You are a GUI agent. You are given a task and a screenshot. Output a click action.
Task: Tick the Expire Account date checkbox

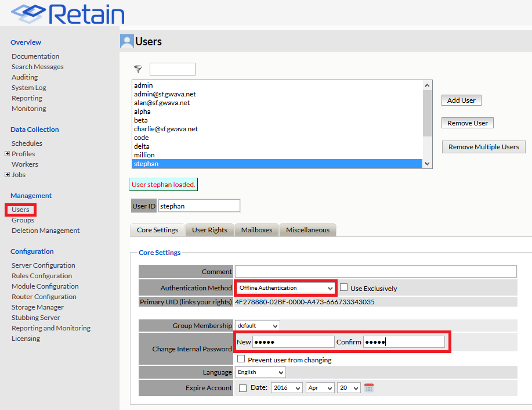coord(243,388)
